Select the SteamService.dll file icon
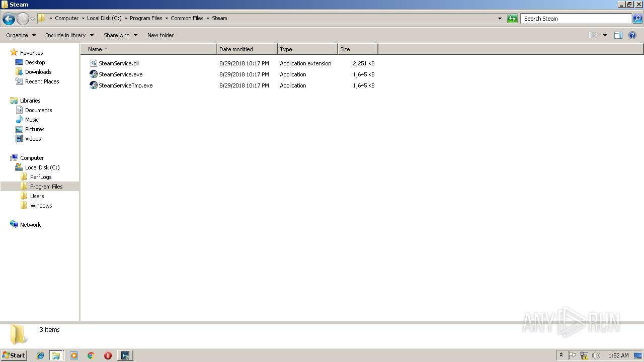Image resolution: width=644 pixels, height=362 pixels. tap(94, 63)
